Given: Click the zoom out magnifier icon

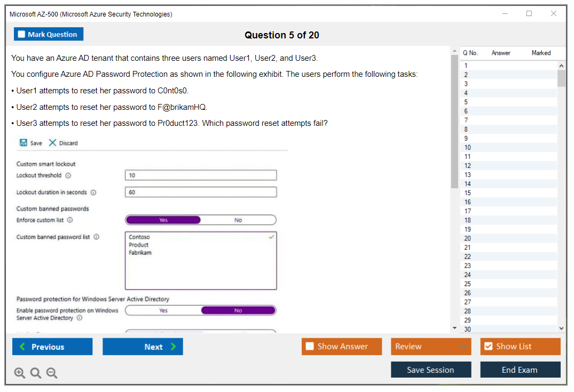Looking at the screenshot, I should [52, 373].
